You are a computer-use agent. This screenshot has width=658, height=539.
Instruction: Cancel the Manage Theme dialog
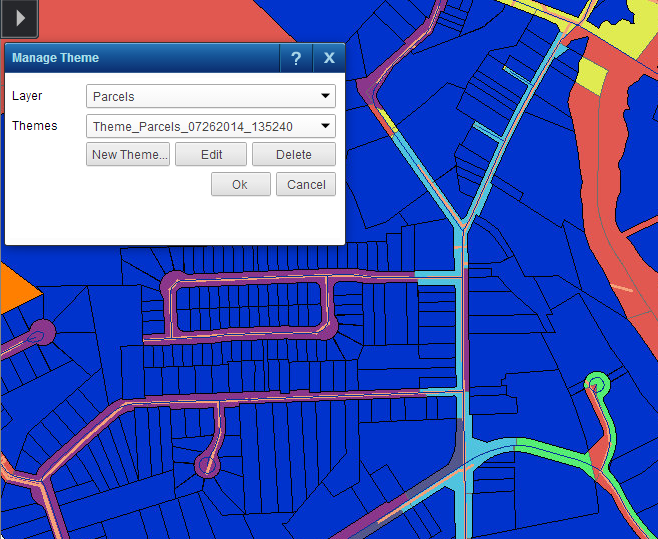(x=306, y=184)
